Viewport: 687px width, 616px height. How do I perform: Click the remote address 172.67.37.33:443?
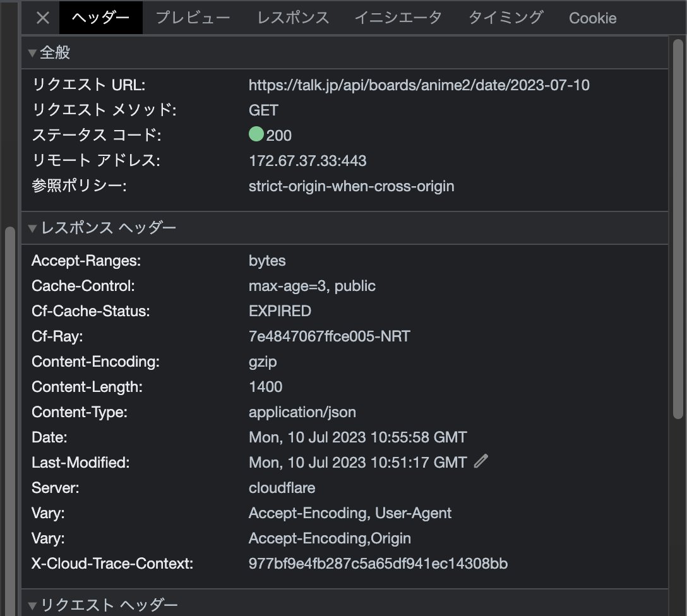[307, 160]
